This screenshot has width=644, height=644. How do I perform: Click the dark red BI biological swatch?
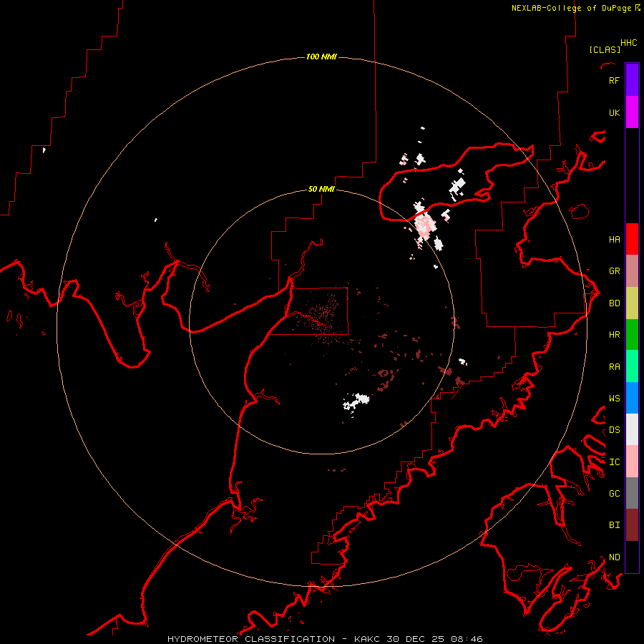pos(632,525)
